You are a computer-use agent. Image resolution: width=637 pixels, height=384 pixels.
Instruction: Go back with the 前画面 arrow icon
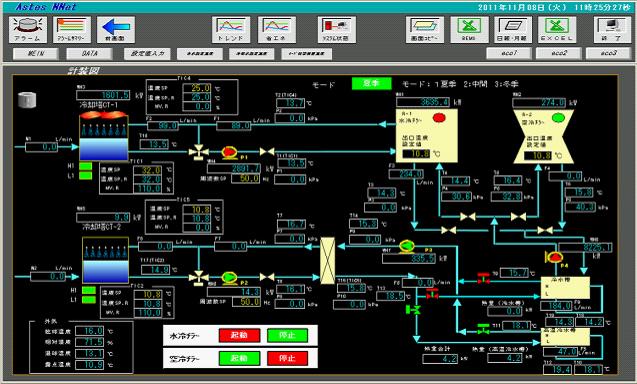click(116, 30)
